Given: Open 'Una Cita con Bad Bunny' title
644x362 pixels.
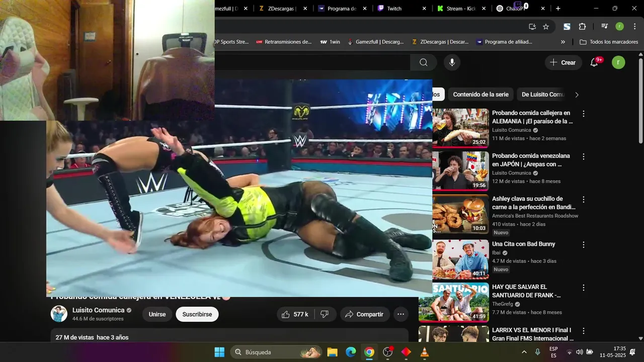Looking at the screenshot, I should click(523, 244).
